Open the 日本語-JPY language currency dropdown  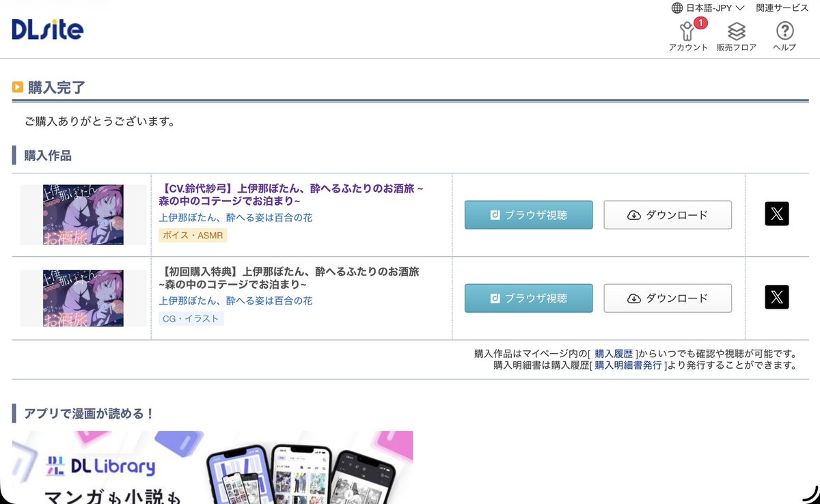coord(708,8)
